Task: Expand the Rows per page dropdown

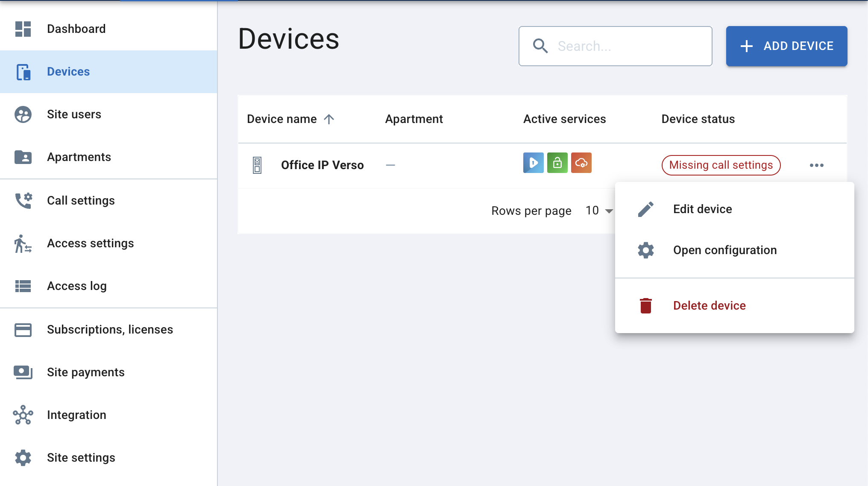Action: tap(599, 211)
